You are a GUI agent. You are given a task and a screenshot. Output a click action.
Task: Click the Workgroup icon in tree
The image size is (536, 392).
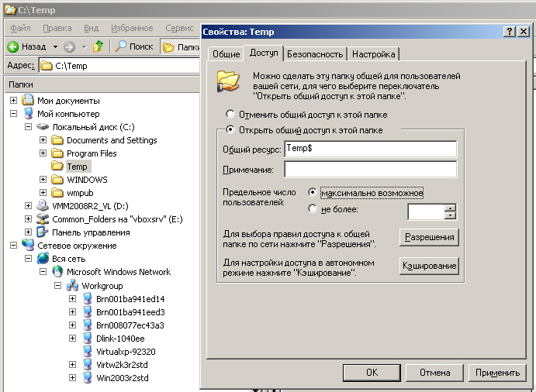coord(72,285)
